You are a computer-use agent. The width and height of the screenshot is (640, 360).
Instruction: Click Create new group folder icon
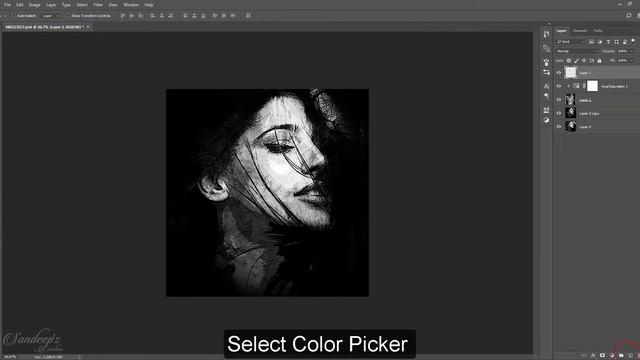[621, 356]
